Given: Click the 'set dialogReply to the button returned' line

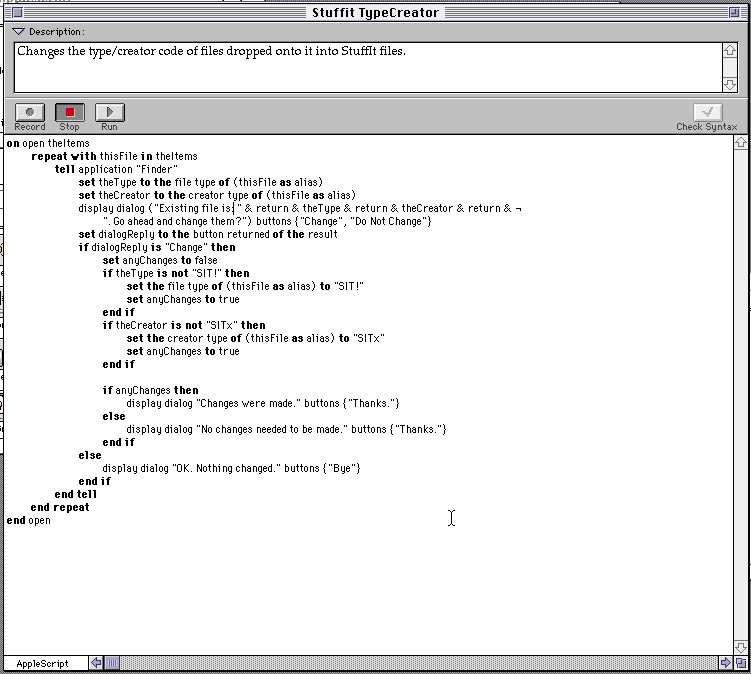Looking at the screenshot, I should click(208, 234).
